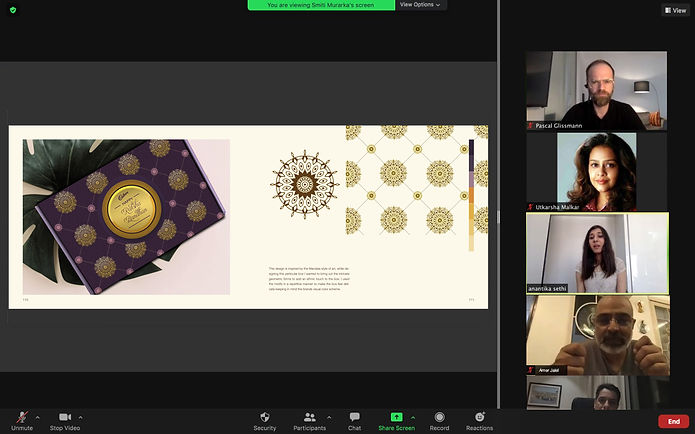695x434 pixels.
Task: Open the Reactions emoji icon
Action: point(479,417)
